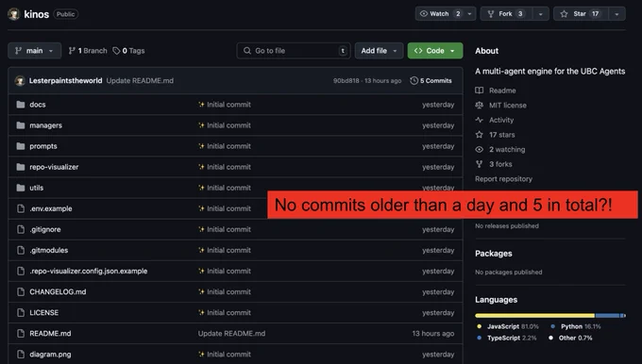Click the magnifier icon in Go to file
Screen dimensions: 642x364
tap(247, 51)
